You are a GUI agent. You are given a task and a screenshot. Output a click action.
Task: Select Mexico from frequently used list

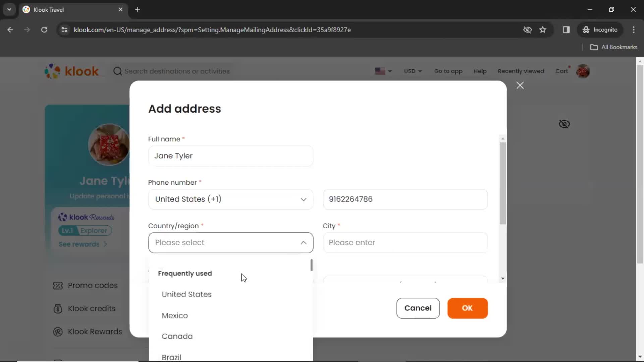pos(175,315)
